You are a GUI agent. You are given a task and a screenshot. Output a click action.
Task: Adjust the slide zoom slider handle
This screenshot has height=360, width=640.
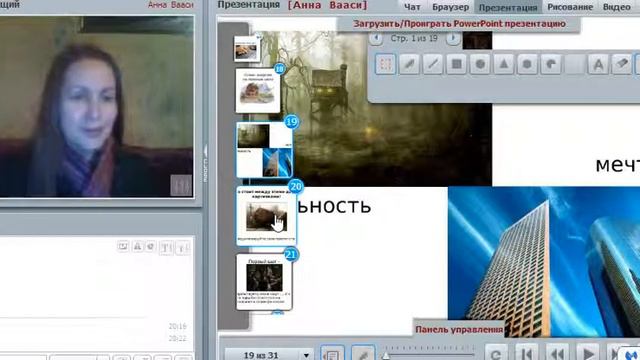[x=386, y=356]
